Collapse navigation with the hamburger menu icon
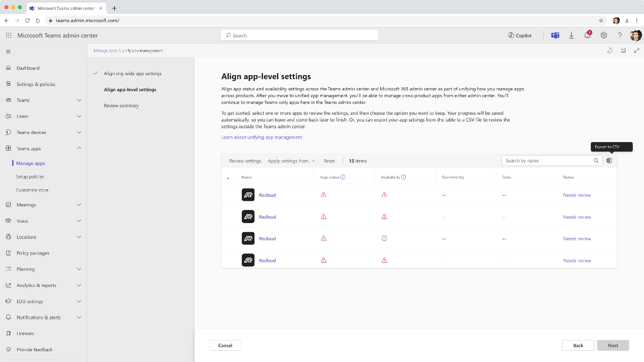The width and height of the screenshot is (644, 362). click(x=8, y=52)
